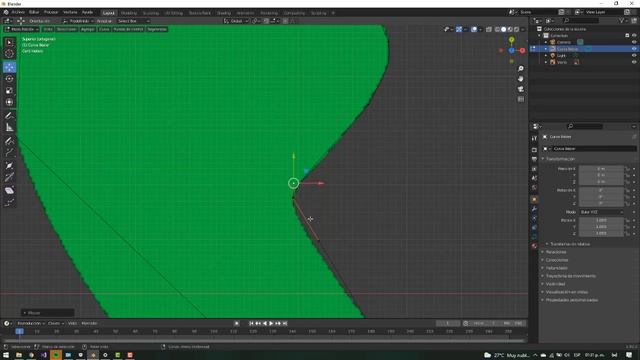Click the timeline current frame marker

point(20,331)
